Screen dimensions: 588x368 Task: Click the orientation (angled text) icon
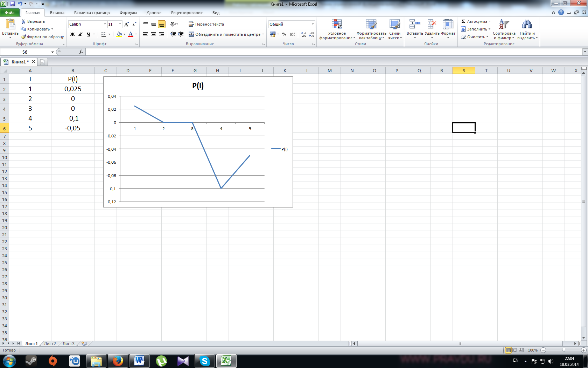click(x=173, y=24)
